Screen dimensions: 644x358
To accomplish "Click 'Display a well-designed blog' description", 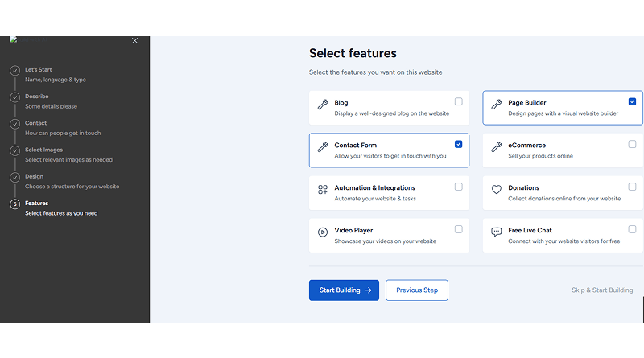I will tap(392, 113).
